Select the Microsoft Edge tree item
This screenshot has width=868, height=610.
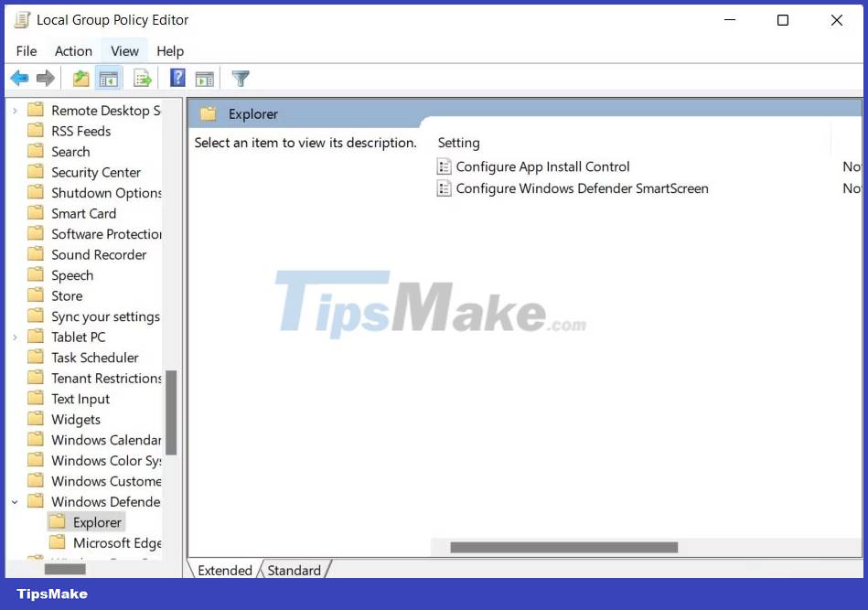click(112, 542)
